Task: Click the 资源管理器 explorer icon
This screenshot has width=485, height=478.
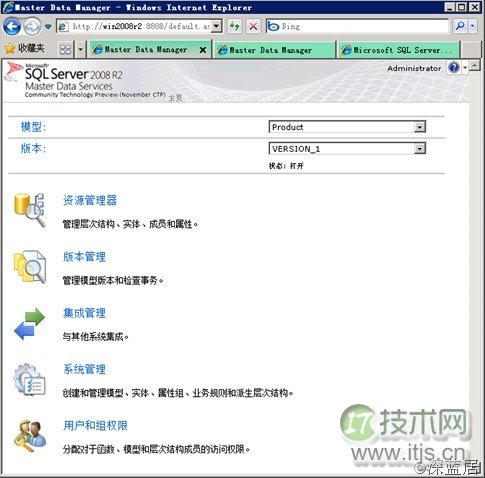Action: click(x=29, y=210)
